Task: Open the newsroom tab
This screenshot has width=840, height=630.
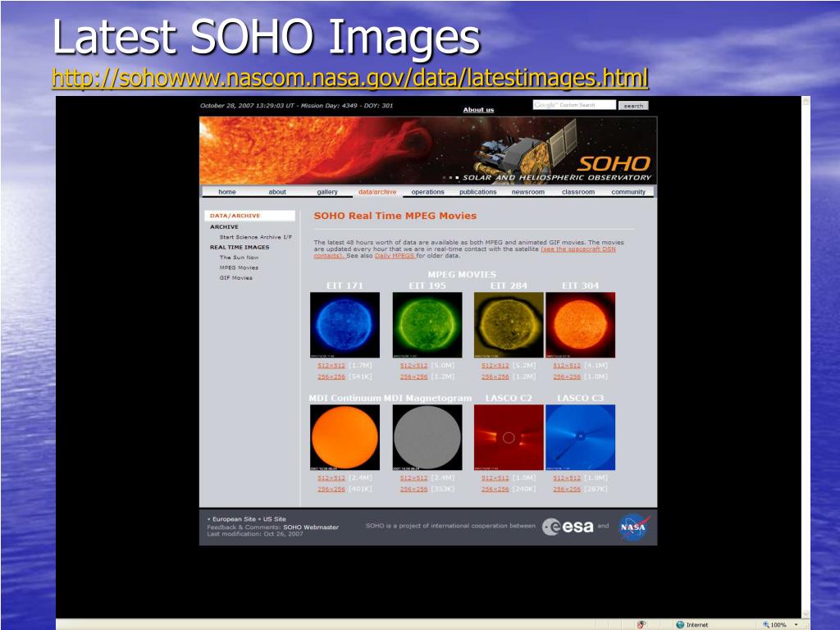Action: 527,192
